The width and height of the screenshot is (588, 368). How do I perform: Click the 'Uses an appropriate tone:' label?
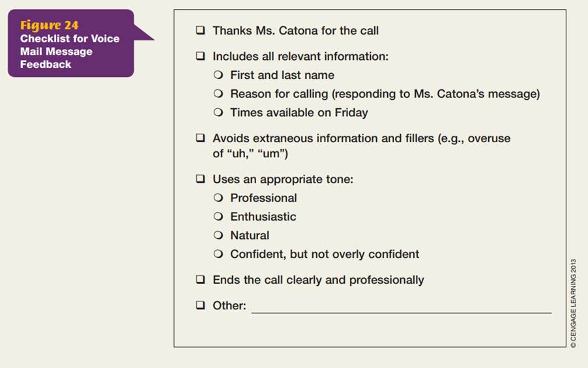(283, 179)
